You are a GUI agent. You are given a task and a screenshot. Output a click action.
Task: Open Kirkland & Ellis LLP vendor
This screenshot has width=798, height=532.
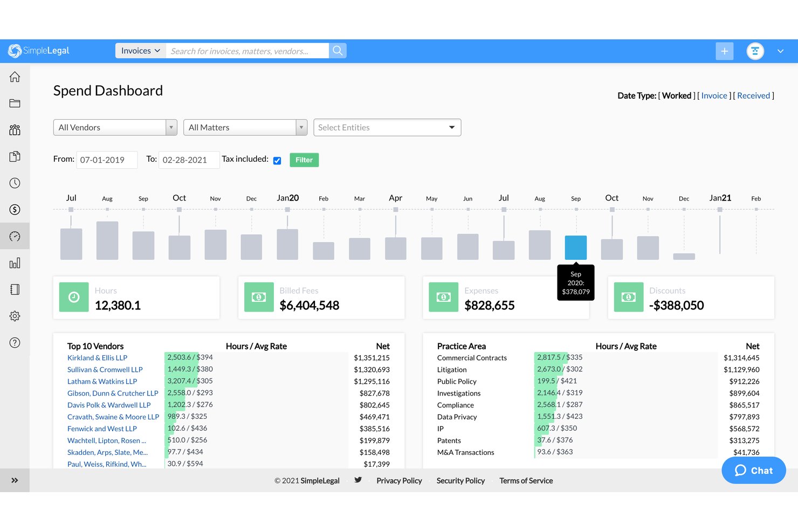[x=97, y=358]
